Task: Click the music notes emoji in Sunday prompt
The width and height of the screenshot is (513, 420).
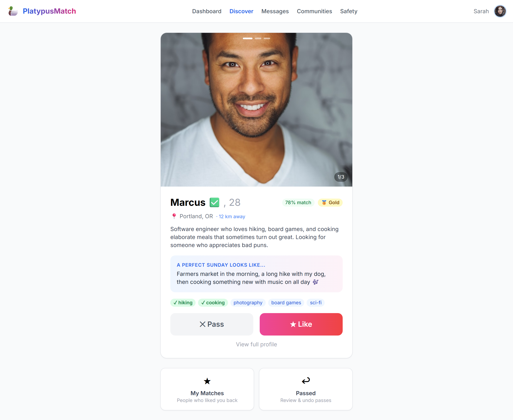Action: [315, 282]
